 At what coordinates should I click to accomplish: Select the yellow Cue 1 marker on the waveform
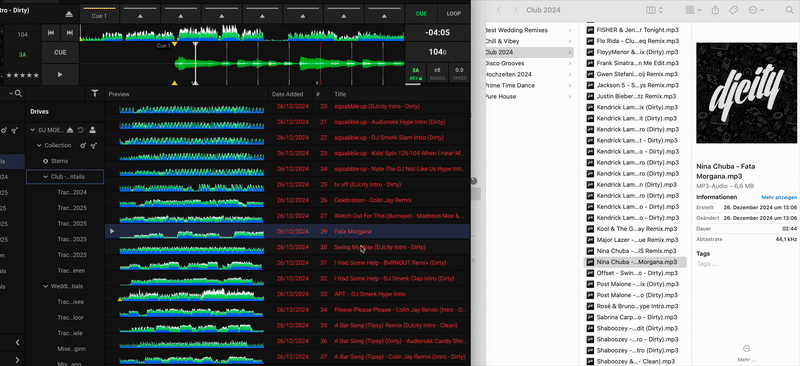point(175,44)
